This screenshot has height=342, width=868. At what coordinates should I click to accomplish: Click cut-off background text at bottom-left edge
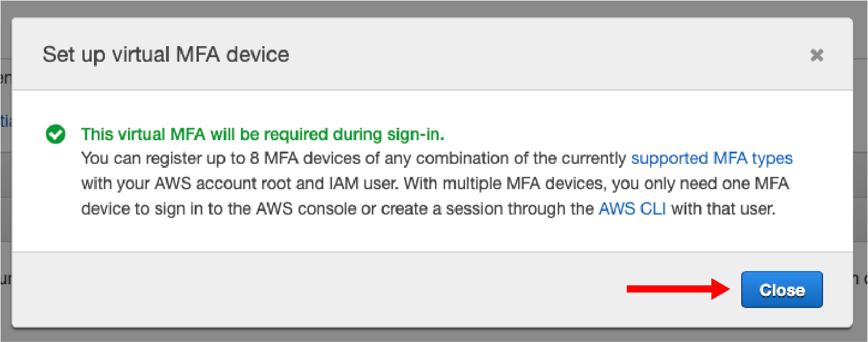pyautogui.click(x=5, y=280)
